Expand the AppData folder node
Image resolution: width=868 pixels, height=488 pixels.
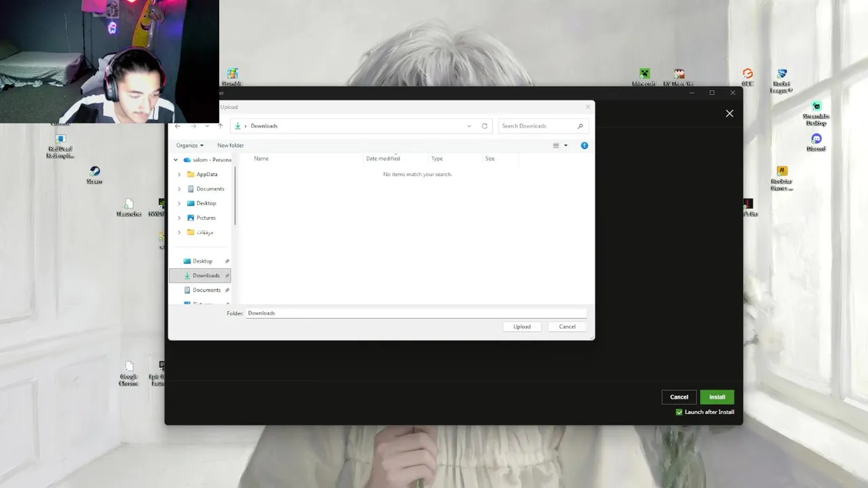(x=179, y=174)
